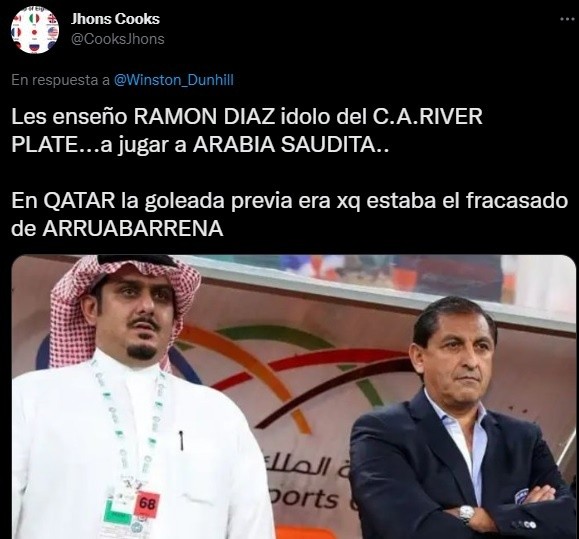The height and width of the screenshot is (539, 579).
Task: Open the Jhons Cooks flag avatar
Action: point(35,30)
